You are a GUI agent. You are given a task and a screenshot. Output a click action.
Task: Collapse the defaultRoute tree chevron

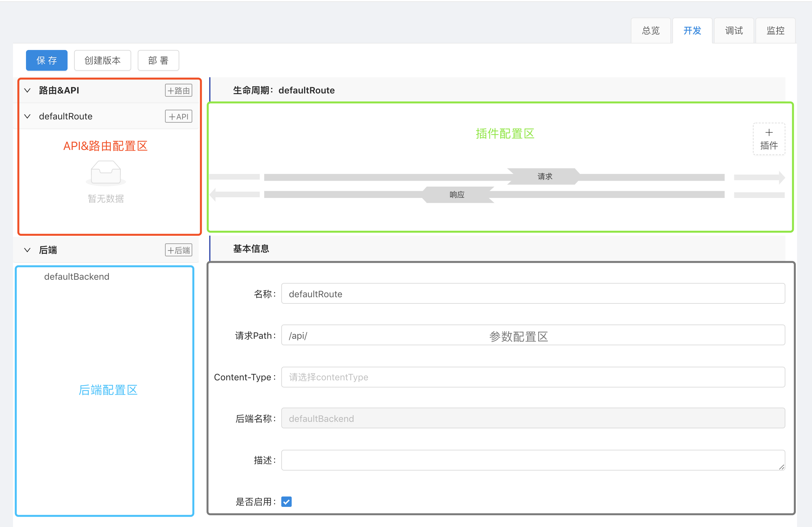28,116
